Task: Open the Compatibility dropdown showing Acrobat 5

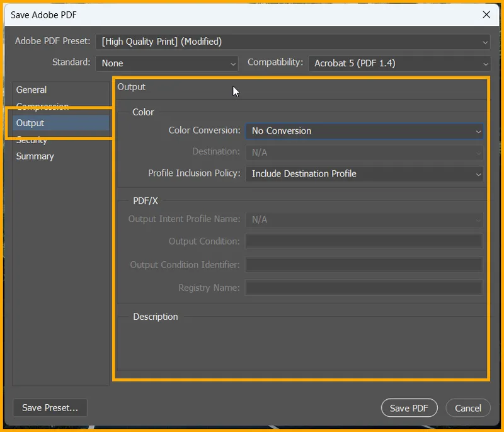Action: coord(399,63)
